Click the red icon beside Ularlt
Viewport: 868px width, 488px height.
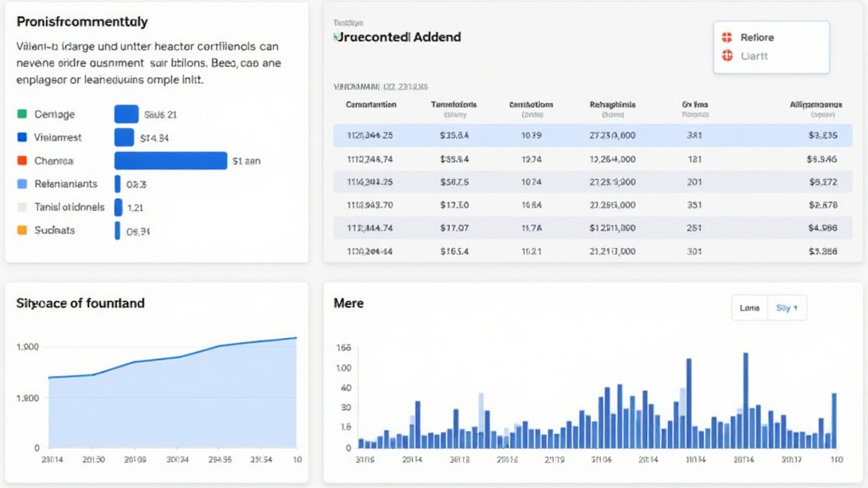coord(726,56)
